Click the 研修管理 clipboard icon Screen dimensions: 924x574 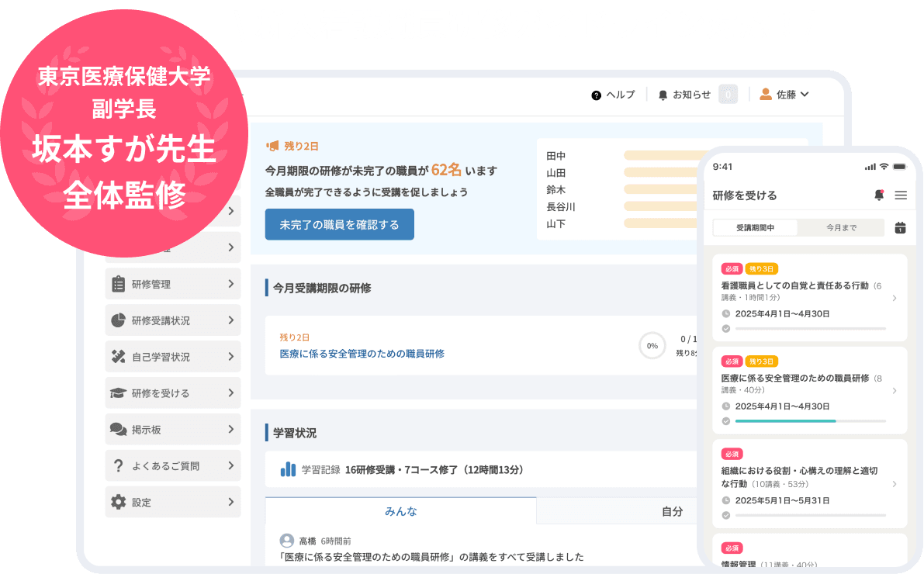pos(119,284)
